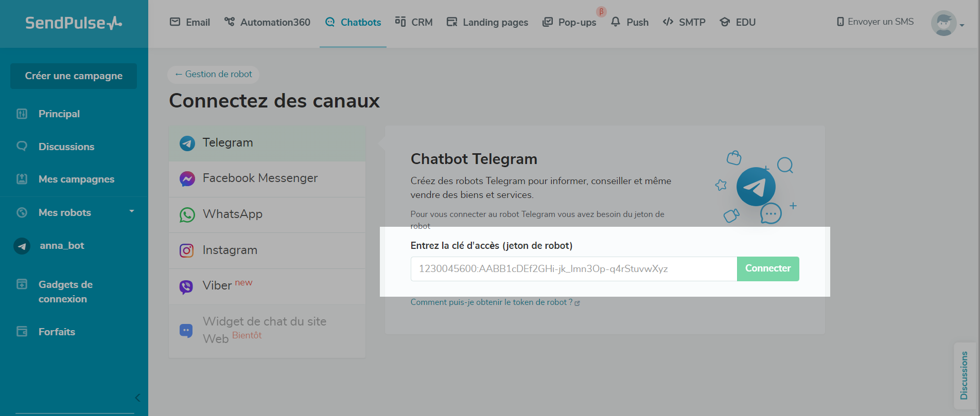Screen dimensions: 980x416
Task: Click the EDU graduation cap icon
Action: 725,22
